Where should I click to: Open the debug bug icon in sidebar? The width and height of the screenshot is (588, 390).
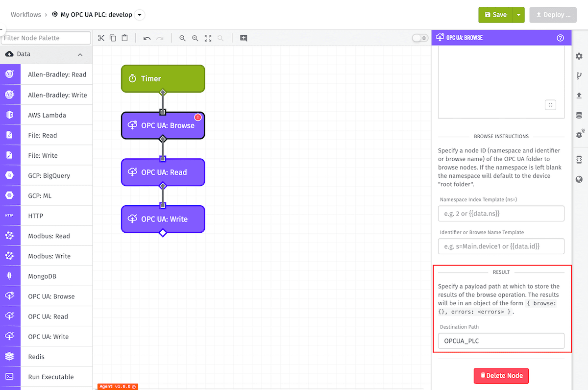click(579, 134)
